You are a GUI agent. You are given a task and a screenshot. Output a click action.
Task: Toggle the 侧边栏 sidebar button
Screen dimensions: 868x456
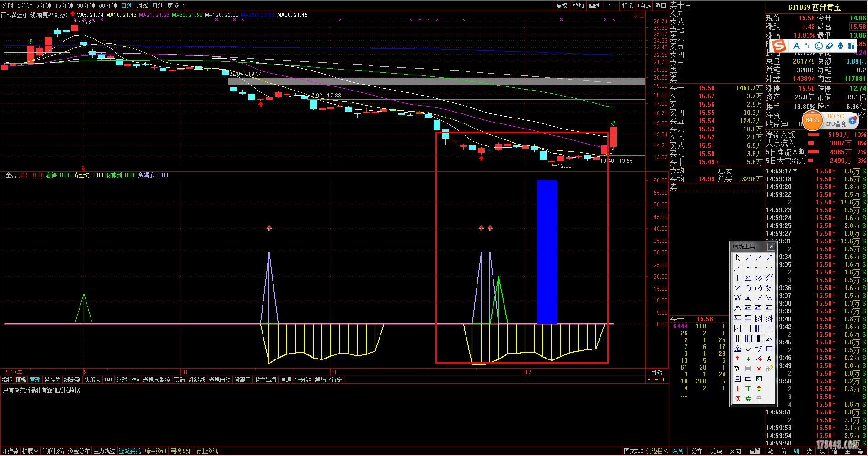657,451
